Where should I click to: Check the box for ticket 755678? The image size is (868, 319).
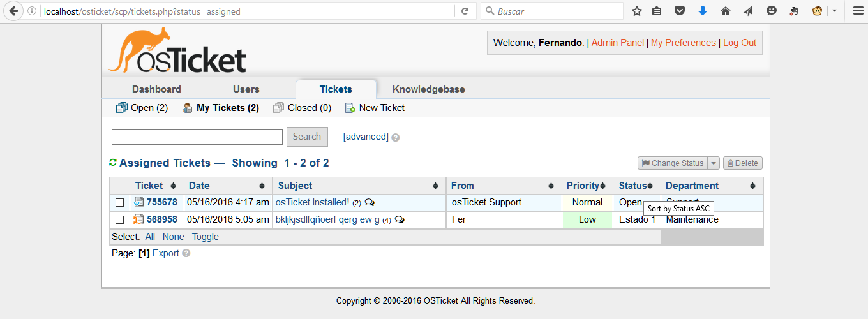(119, 203)
